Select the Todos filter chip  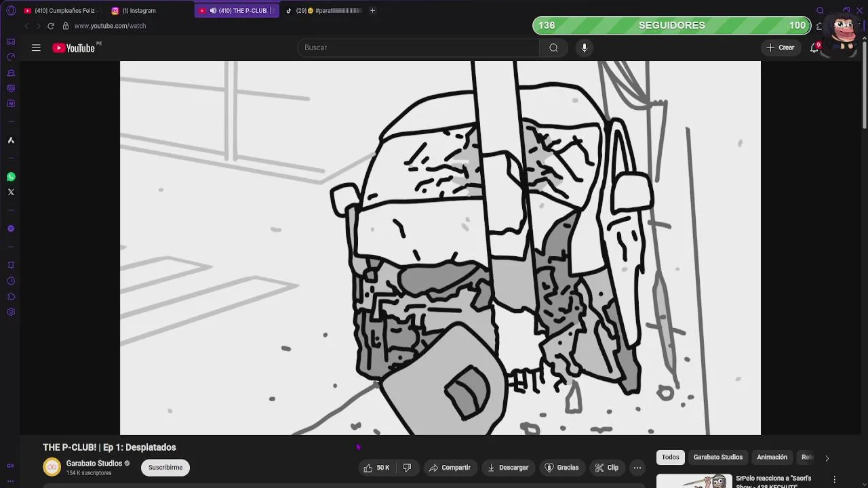tap(670, 457)
